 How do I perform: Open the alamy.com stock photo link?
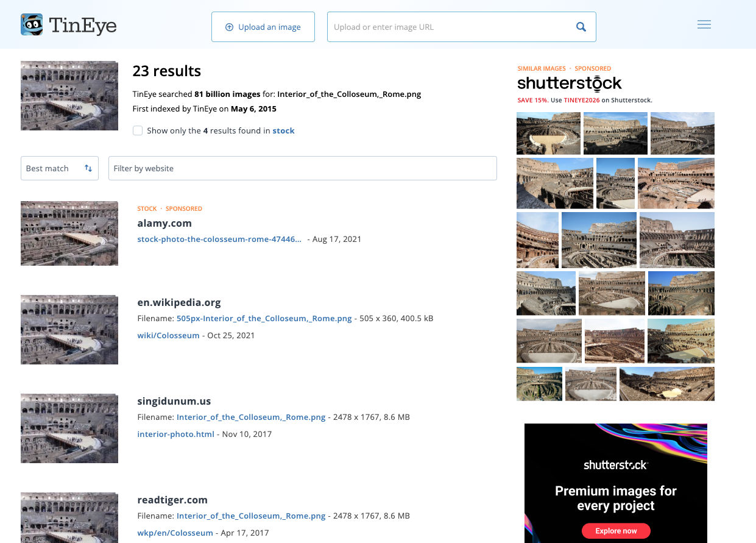(219, 239)
